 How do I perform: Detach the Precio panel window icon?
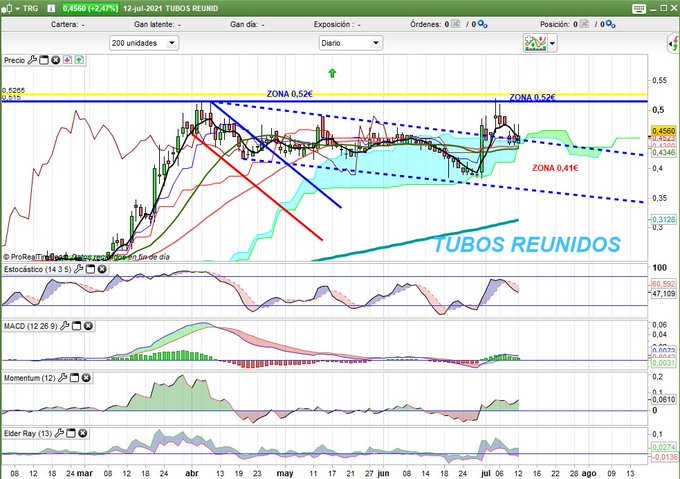[x=44, y=60]
